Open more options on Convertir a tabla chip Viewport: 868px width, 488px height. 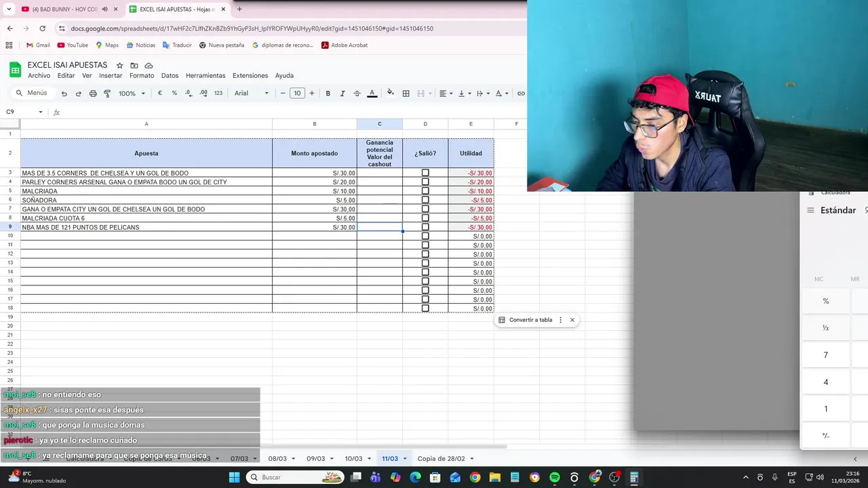pos(560,320)
